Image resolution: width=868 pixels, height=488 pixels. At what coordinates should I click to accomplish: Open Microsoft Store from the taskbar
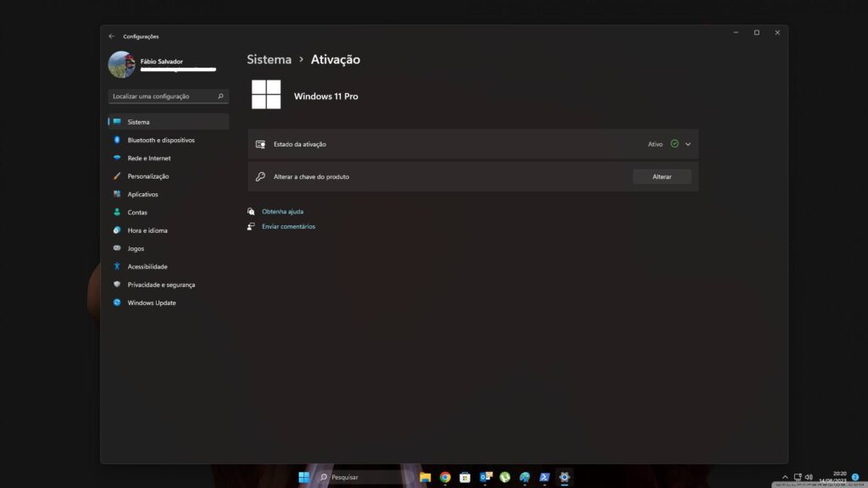[x=465, y=477]
